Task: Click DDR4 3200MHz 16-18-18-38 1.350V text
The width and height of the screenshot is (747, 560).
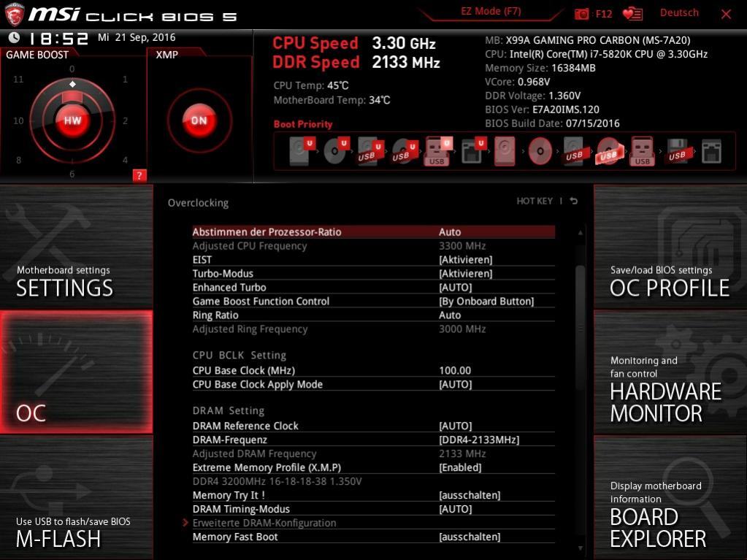Action: pos(277,481)
